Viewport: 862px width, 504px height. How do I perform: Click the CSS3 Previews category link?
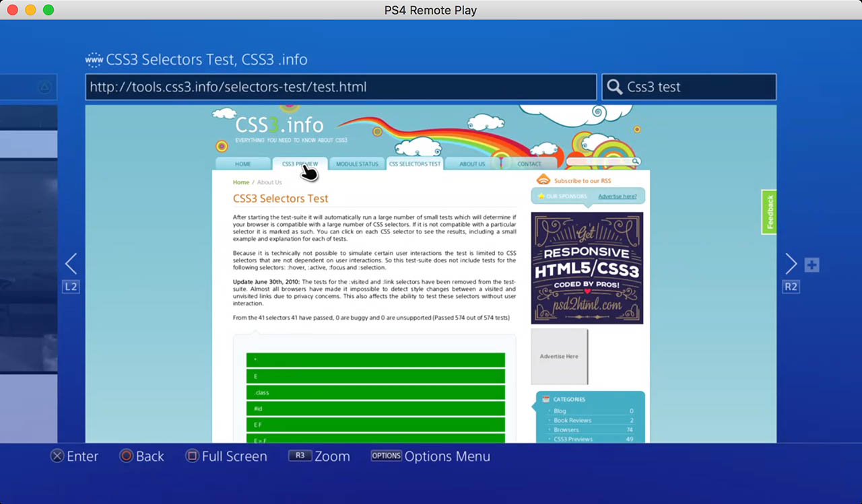pyautogui.click(x=573, y=439)
